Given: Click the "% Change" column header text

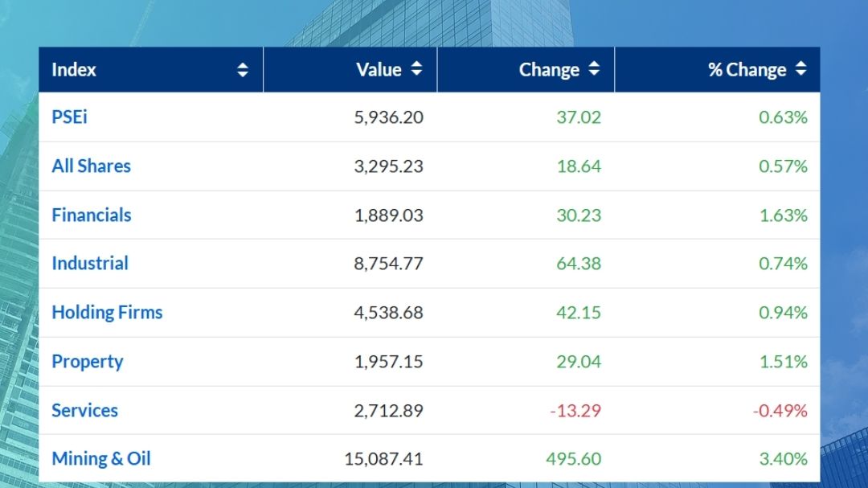Looking at the screenshot, I should (747, 70).
